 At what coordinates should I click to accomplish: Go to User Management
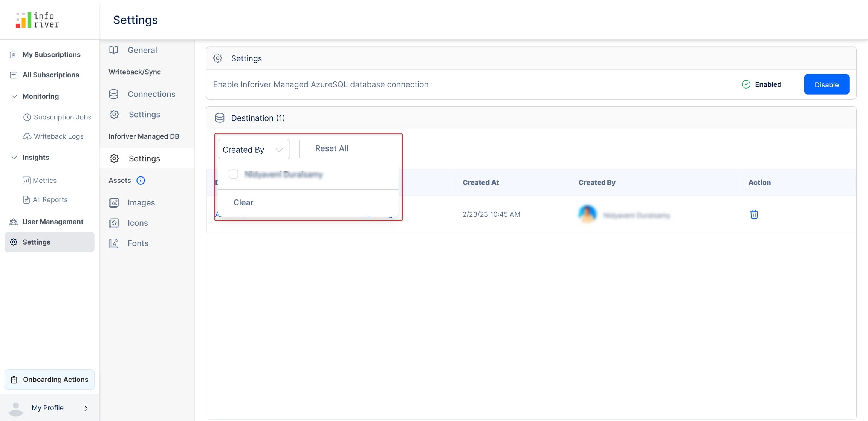53,222
